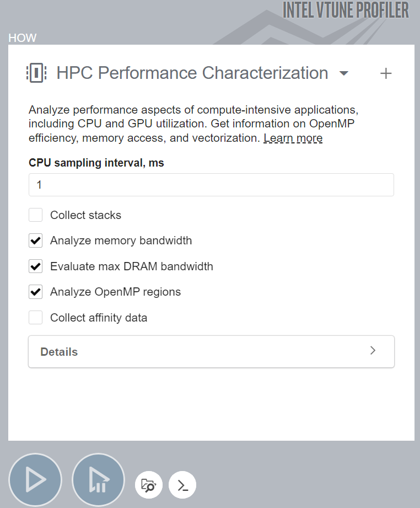Click the 'CPU sampling interval, ms' label
Image resolution: width=420 pixels, height=508 pixels.
click(x=96, y=163)
